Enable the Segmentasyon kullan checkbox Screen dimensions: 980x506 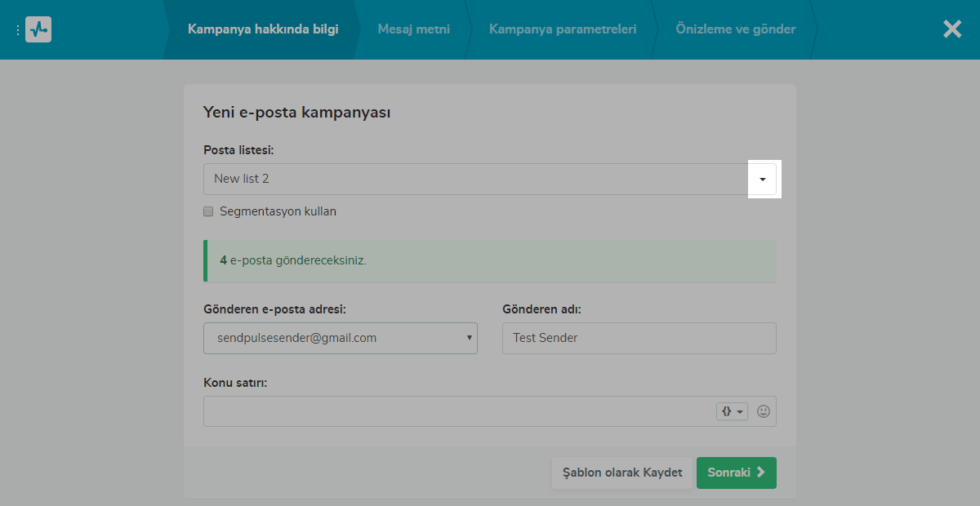208,211
